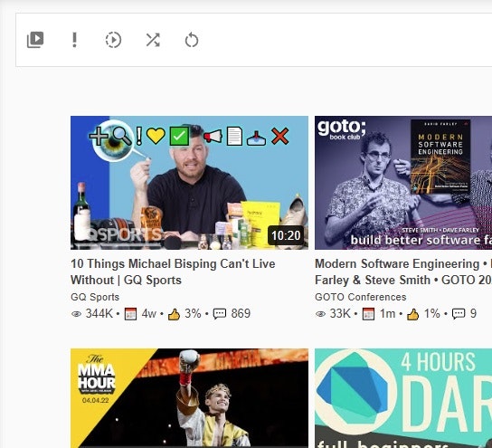Click the refresh arrow toolbar icon
The width and height of the screenshot is (492, 448).
[x=192, y=40]
